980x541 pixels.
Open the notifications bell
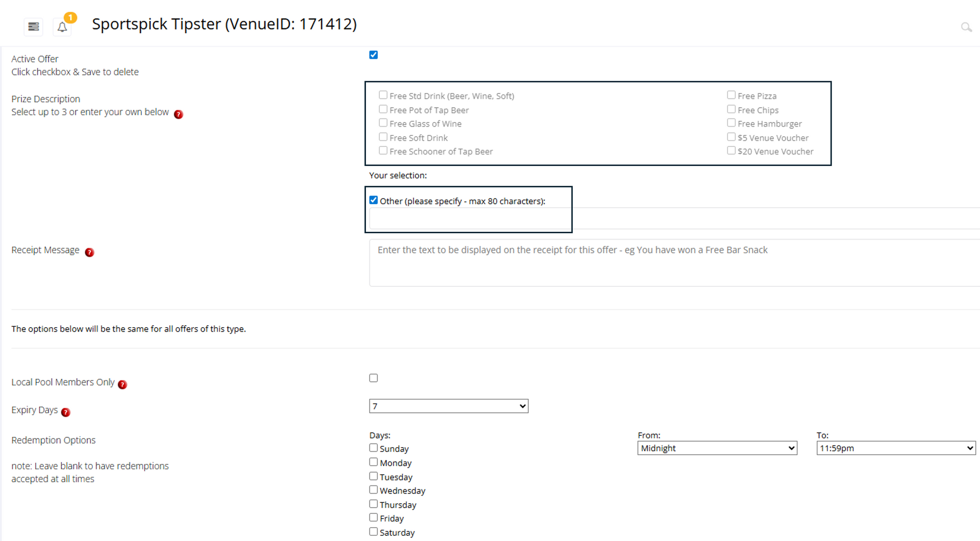tap(62, 27)
